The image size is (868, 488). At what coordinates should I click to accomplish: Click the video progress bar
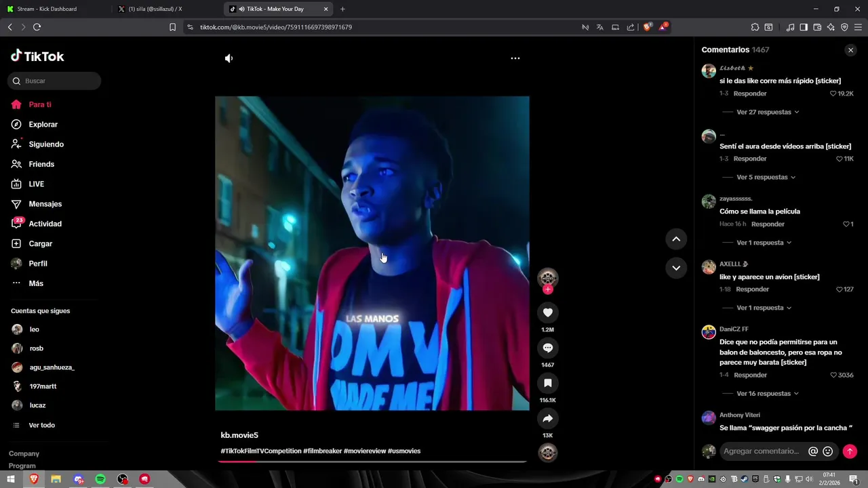372,462
